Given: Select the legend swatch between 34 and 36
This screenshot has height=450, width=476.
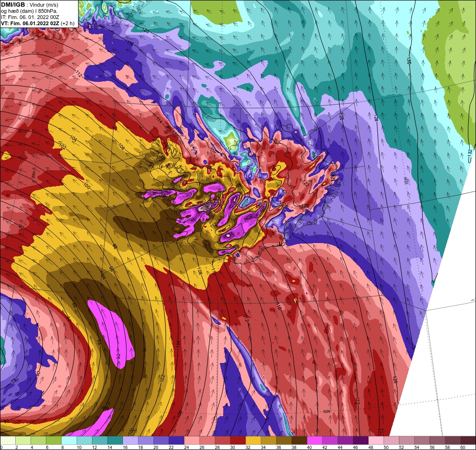Looking at the screenshot, I should (x=268, y=440).
